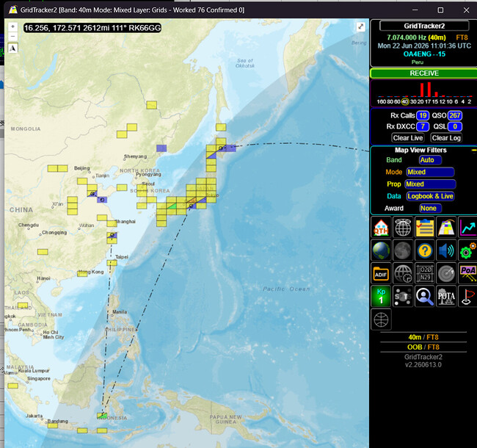Click the Clear Live button
Image resolution: width=477 pixels, height=448 pixels.
[407, 138]
